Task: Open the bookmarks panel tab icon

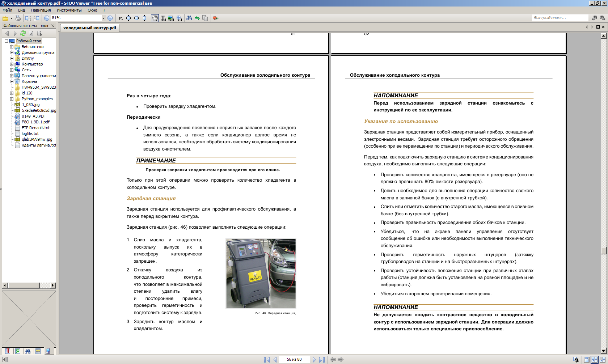Action: point(7,351)
